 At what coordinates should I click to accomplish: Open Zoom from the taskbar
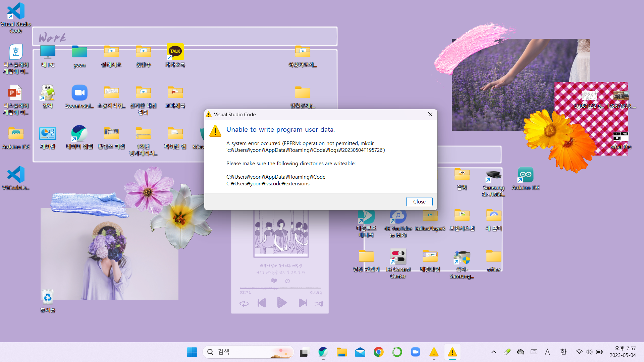pyautogui.click(x=416, y=352)
